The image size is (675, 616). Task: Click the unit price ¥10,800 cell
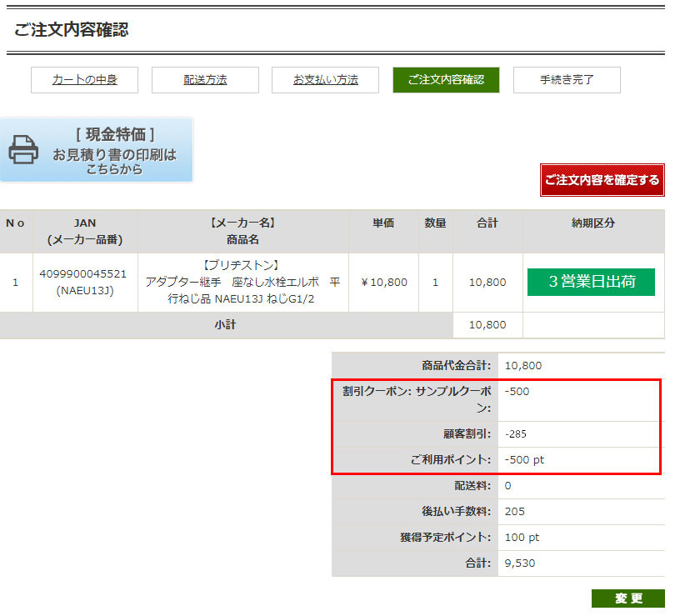click(384, 283)
